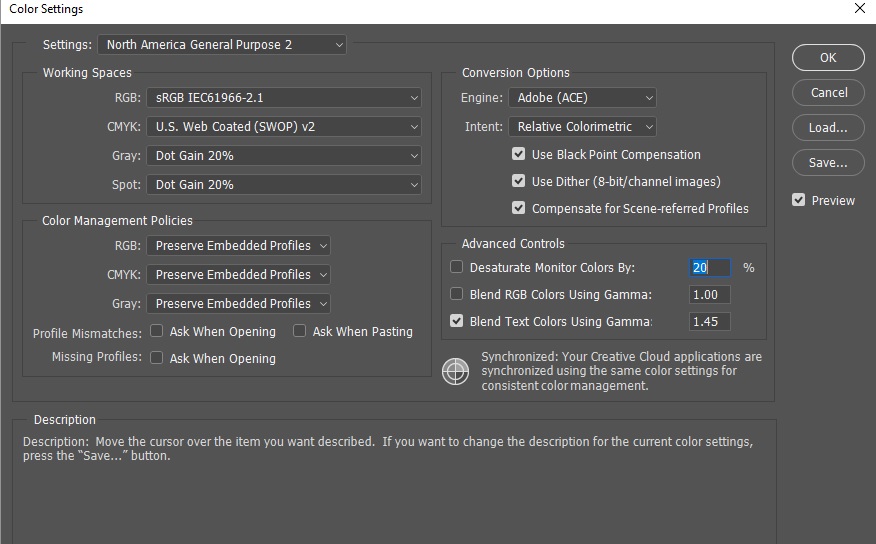Click the OK button

(x=828, y=58)
